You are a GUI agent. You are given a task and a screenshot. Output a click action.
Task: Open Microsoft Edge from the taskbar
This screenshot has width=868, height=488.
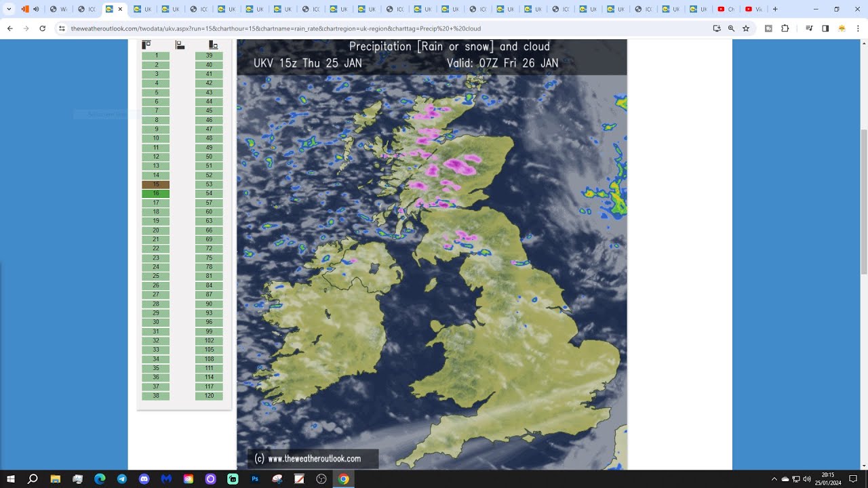coord(100,479)
